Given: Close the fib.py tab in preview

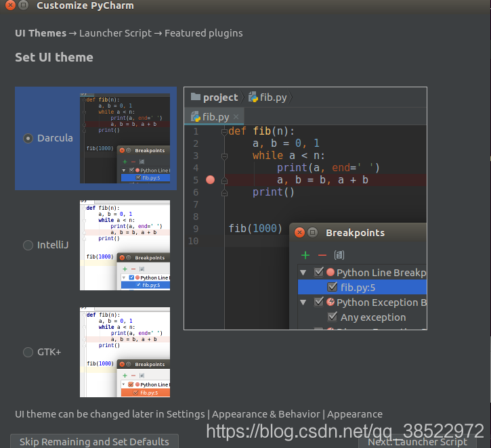Looking at the screenshot, I should coord(236,117).
